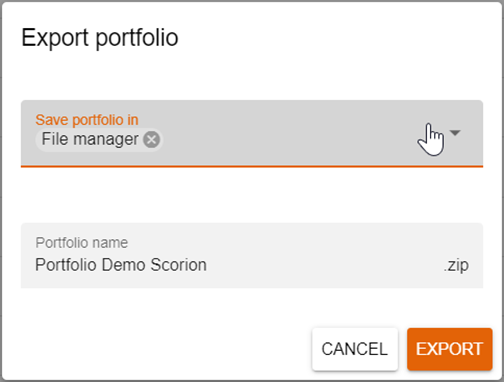Click blank dialog area left of CANCEL

click(x=160, y=349)
